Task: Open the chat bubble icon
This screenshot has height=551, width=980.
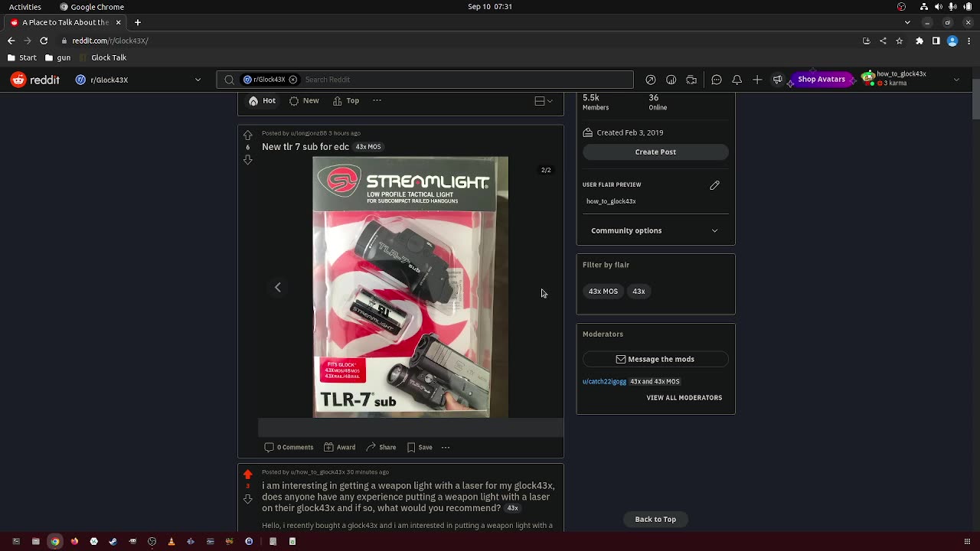Action: pyautogui.click(x=717, y=80)
